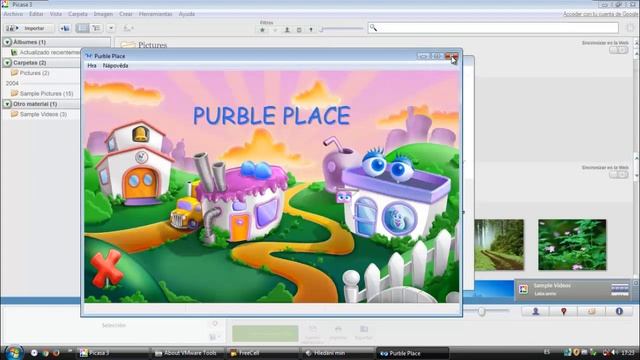Open the Hra menu in Purble Place

pyautogui.click(x=92, y=66)
